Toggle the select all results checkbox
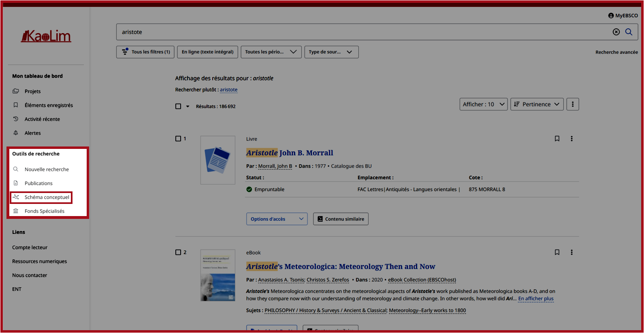The width and height of the screenshot is (644, 333). (178, 106)
